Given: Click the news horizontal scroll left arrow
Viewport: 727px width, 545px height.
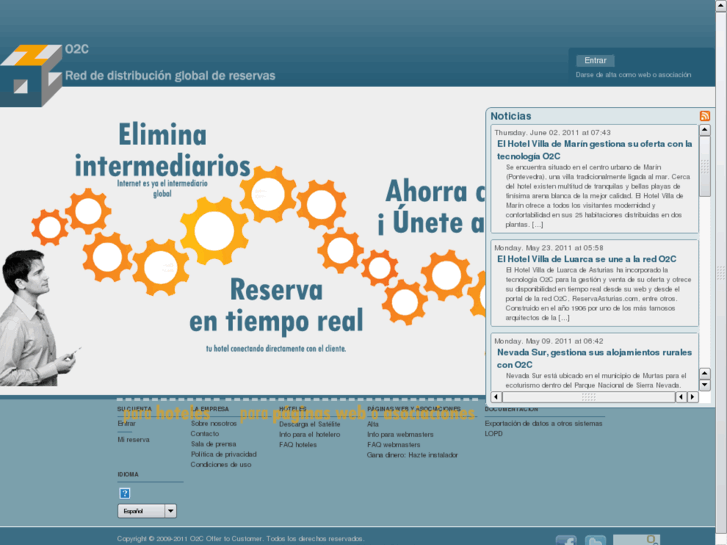Looking at the screenshot, I should point(496,397).
